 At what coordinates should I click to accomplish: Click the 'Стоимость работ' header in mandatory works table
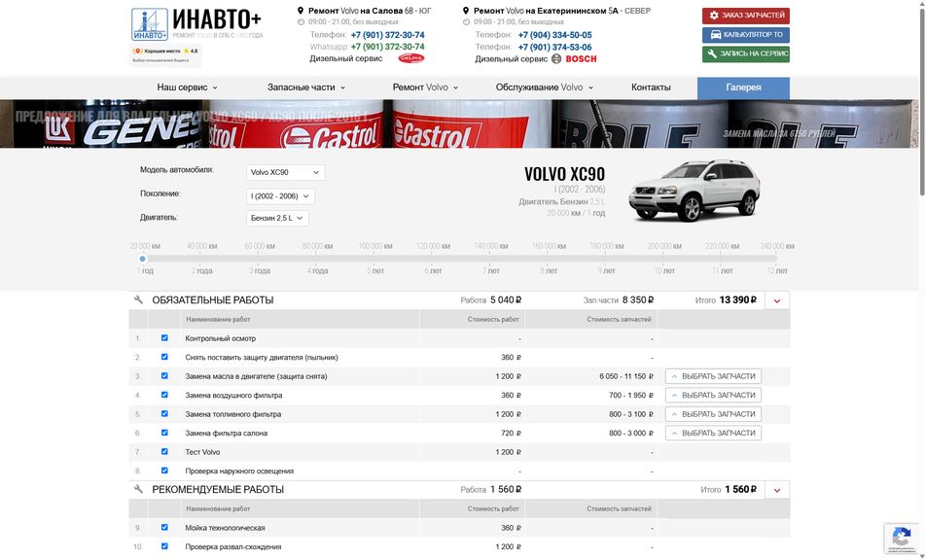(x=493, y=319)
